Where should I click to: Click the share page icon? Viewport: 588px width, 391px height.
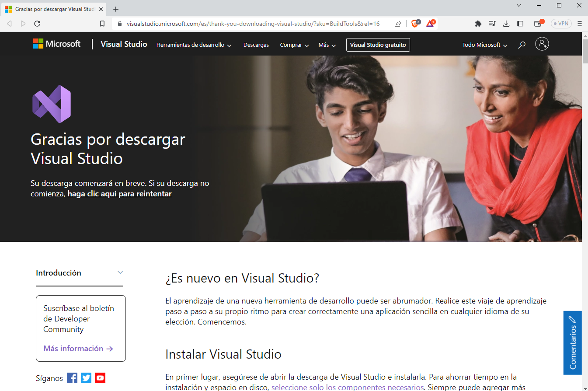pos(398,24)
